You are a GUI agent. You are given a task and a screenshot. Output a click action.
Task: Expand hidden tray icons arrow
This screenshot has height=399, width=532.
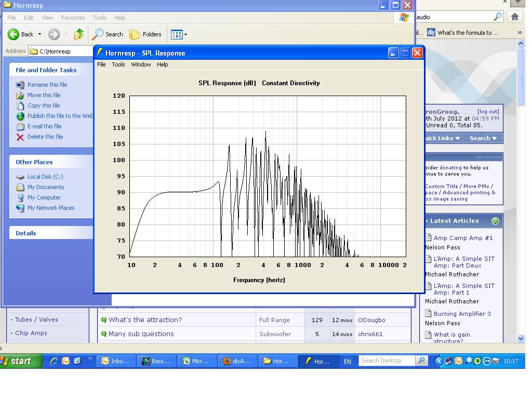439,361
